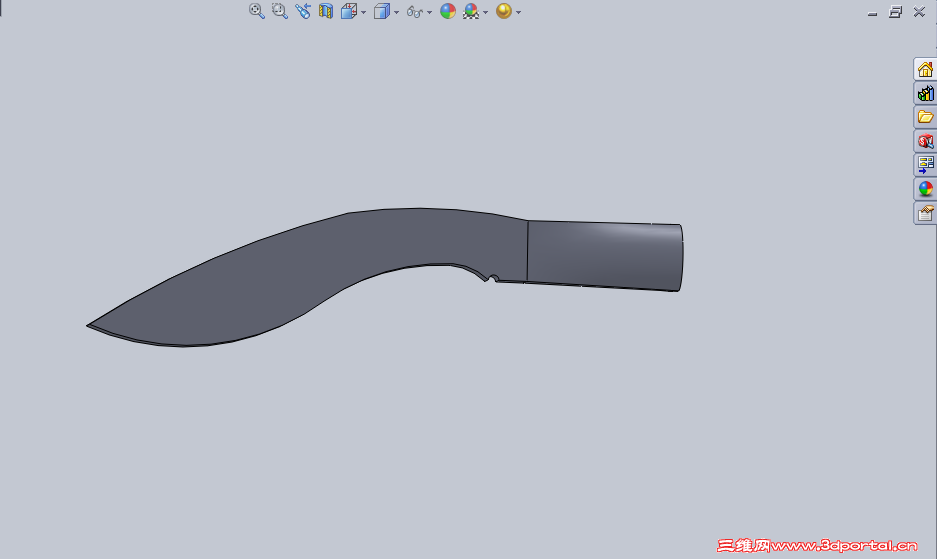Select the knife handle body
Screen dimensions: 937x559
tap(604, 256)
